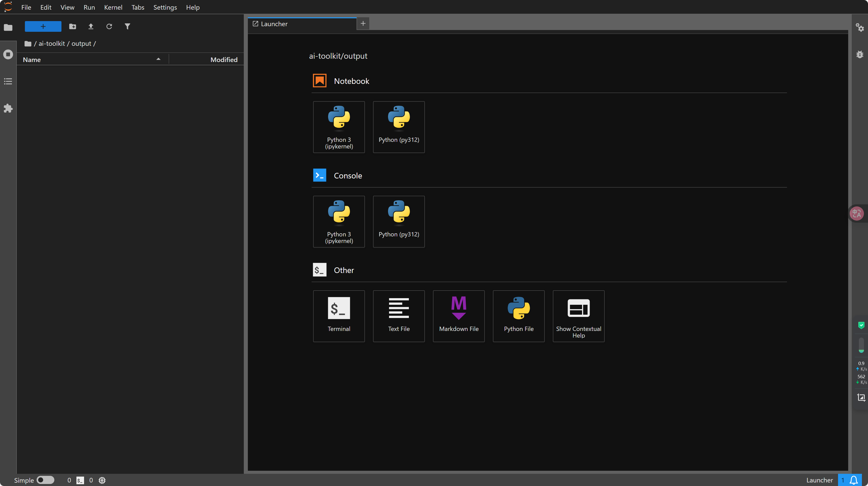The image size is (868, 486).
Task: Toggle the Simple mode switch
Action: point(45,480)
